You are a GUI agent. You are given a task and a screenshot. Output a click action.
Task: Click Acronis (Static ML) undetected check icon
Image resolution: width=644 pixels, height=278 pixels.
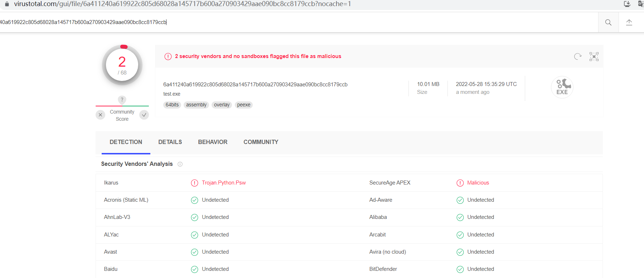(x=194, y=200)
